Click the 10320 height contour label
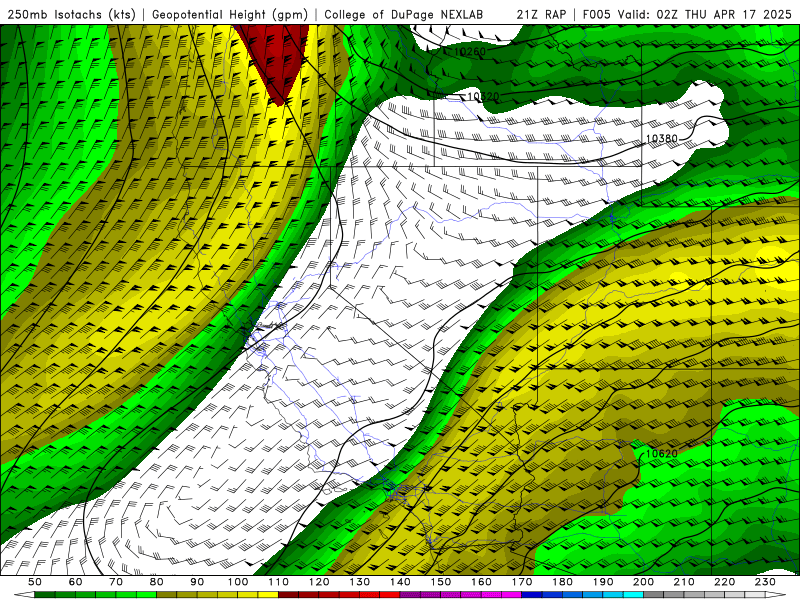 pyautogui.click(x=483, y=96)
